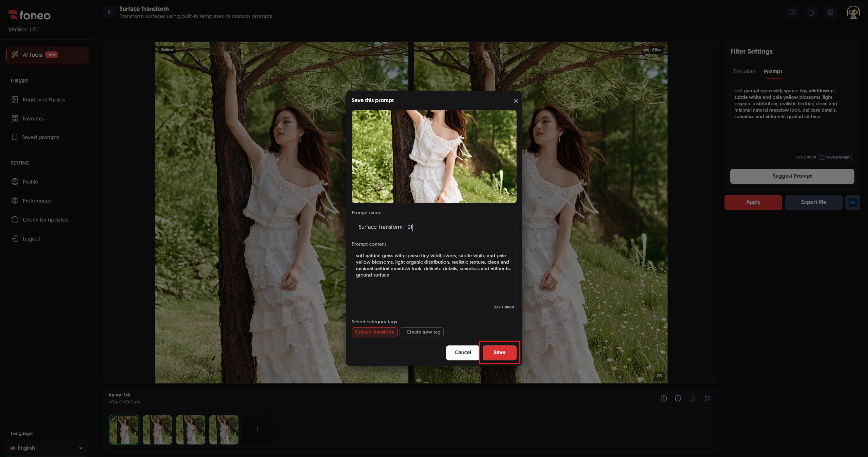Toggle the Surface Transform category tag

pos(374,332)
